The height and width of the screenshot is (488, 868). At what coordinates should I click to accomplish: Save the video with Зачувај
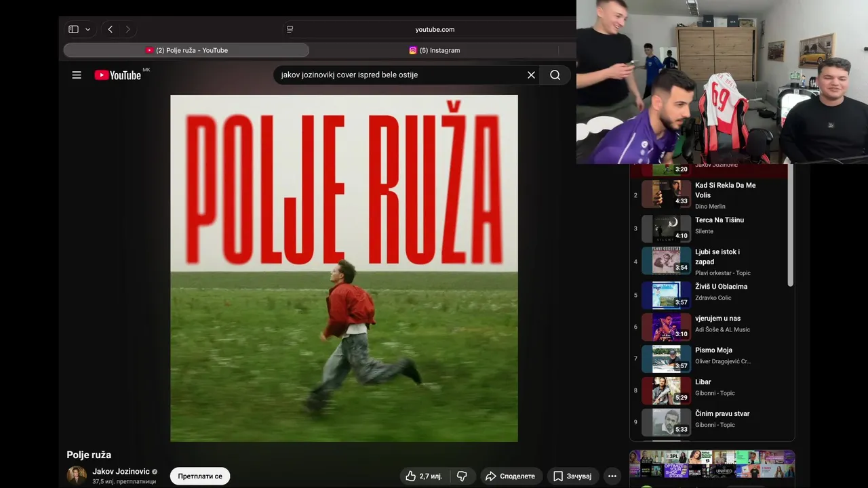tap(572, 476)
